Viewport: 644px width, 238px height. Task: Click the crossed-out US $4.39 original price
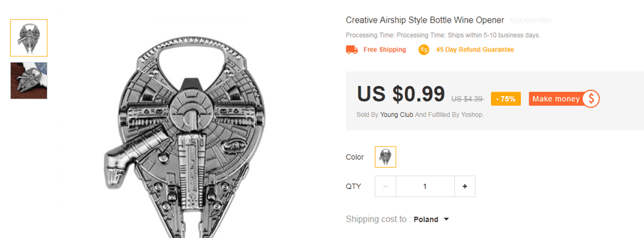pyautogui.click(x=468, y=99)
